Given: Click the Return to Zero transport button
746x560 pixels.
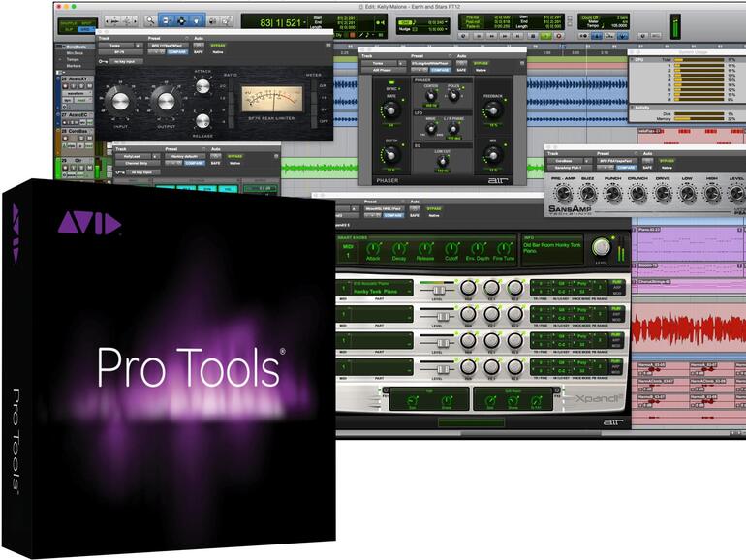Looking at the screenshot, I should [x=479, y=36].
